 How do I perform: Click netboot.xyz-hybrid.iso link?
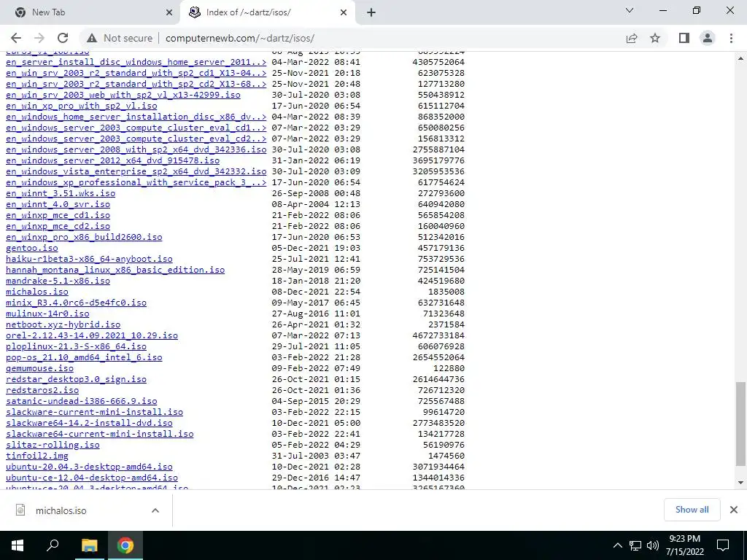(x=63, y=324)
